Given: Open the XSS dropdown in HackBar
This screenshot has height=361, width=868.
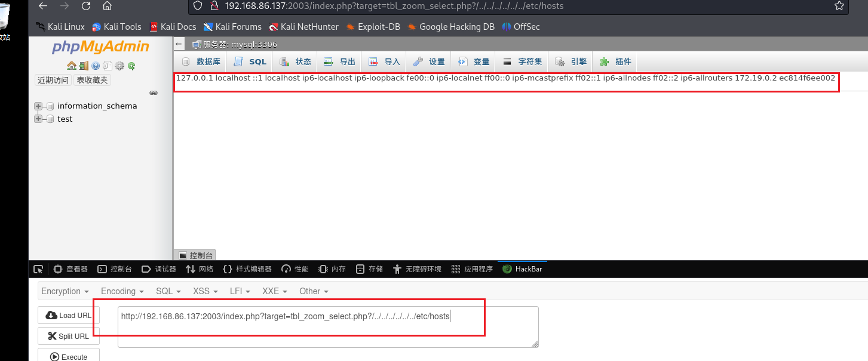Looking at the screenshot, I should pos(204,291).
